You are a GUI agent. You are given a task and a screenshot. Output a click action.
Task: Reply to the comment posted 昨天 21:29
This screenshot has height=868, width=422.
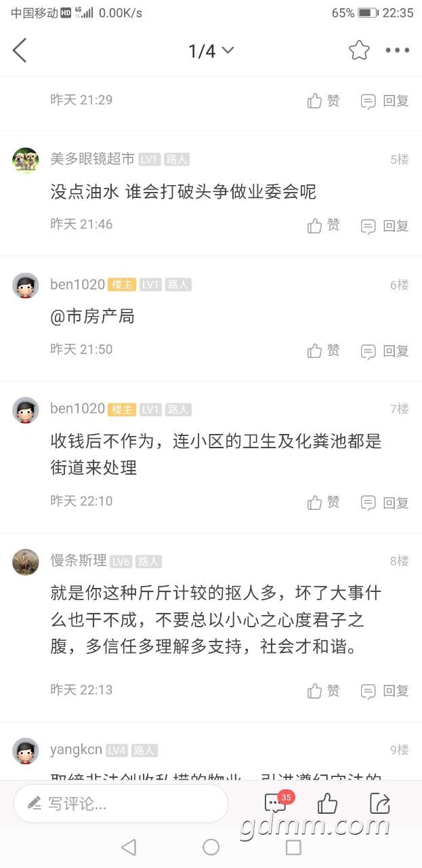pyautogui.click(x=385, y=101)
